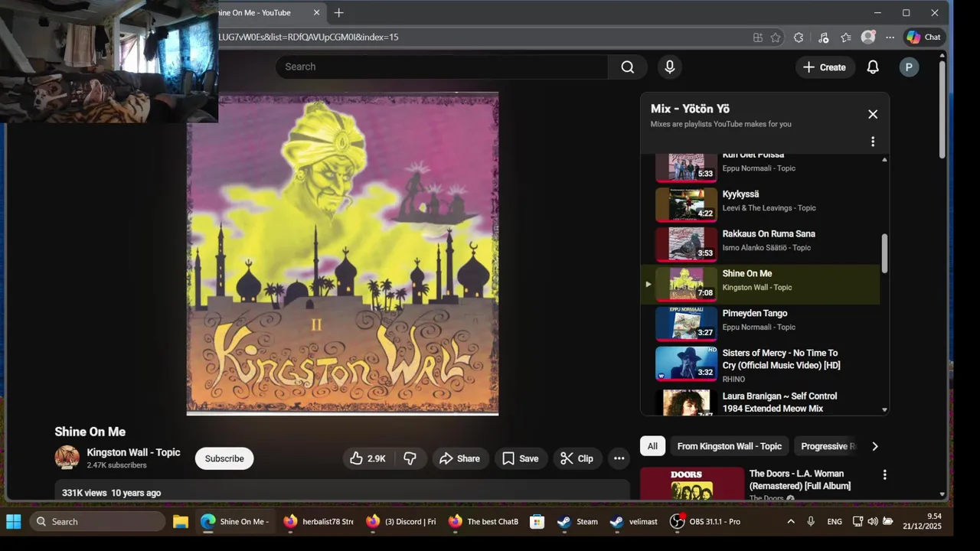Image resolution: width=980 pixels, height=551 pixels.
Task: Click the Windows taskbar Search box
Action: (x=97, y=522)
